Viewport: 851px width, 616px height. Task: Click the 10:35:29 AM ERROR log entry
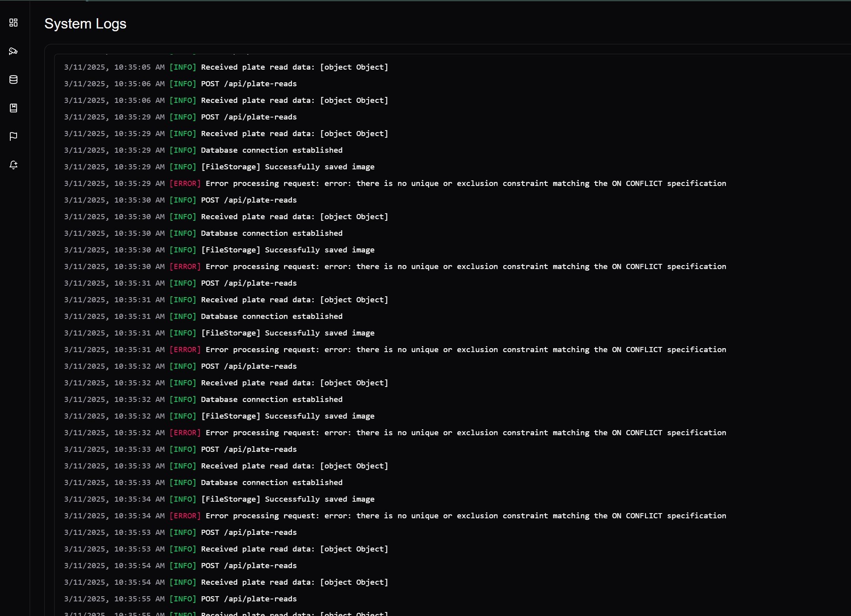tap(395, 184)
